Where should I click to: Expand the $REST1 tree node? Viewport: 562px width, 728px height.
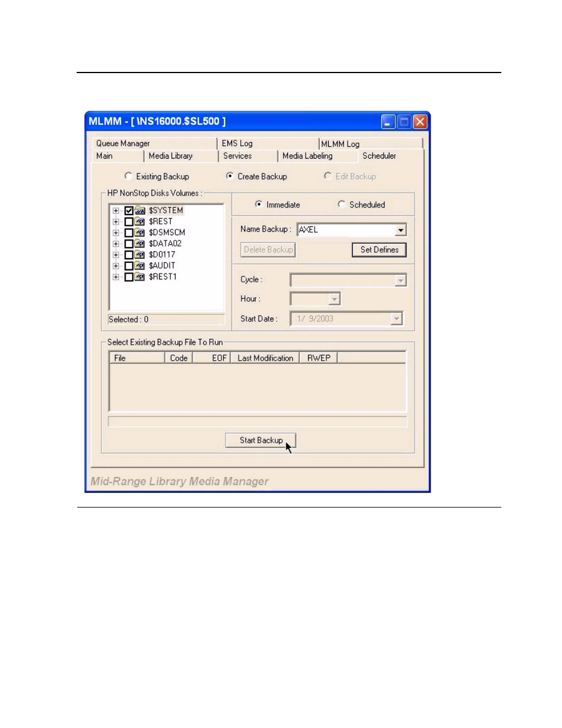[116, 276]
